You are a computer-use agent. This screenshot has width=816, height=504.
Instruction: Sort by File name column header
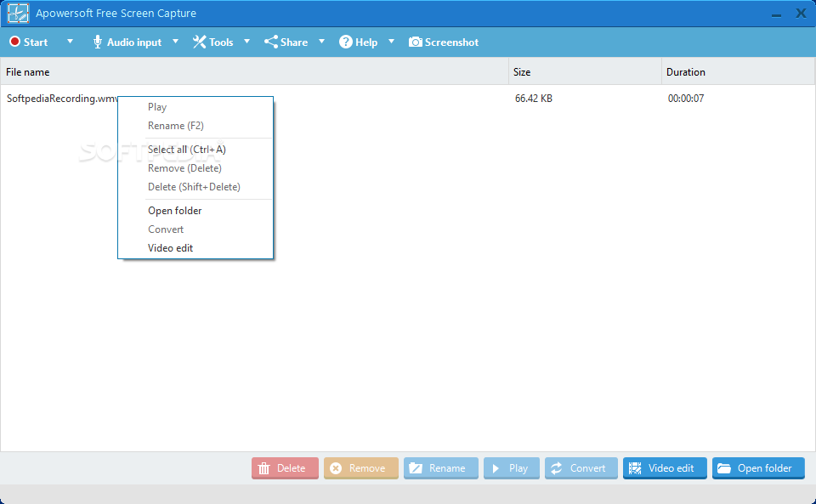click(254, 71)
